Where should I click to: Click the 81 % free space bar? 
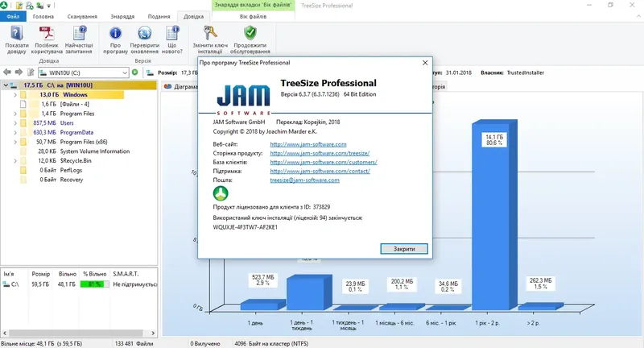coord(94,284)
